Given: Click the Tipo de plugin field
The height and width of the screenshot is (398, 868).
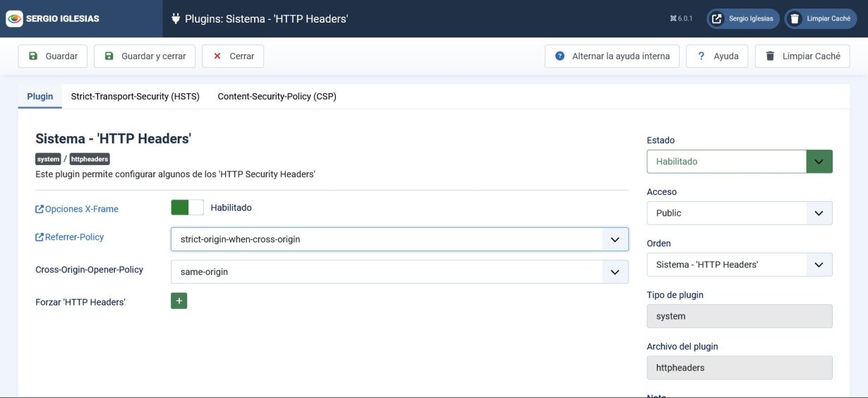Looking at the screenshot, I should point(740,316).
